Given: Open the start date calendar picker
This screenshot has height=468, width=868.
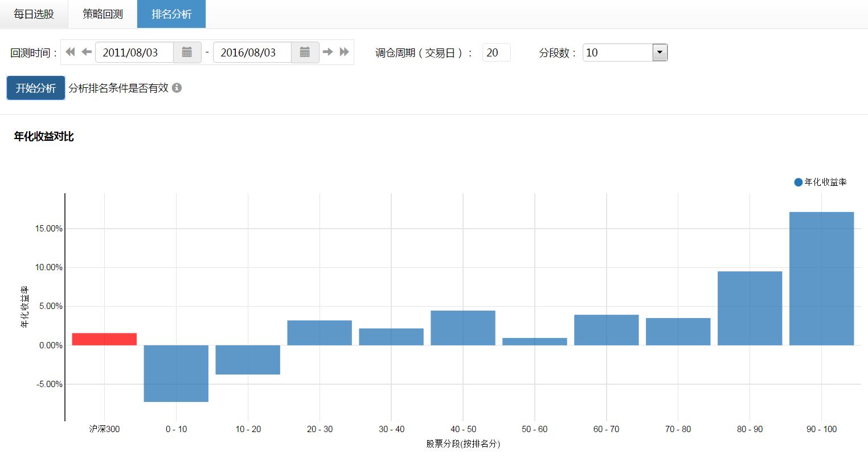Looking at the screenshot, I should (x=187, y=52).
